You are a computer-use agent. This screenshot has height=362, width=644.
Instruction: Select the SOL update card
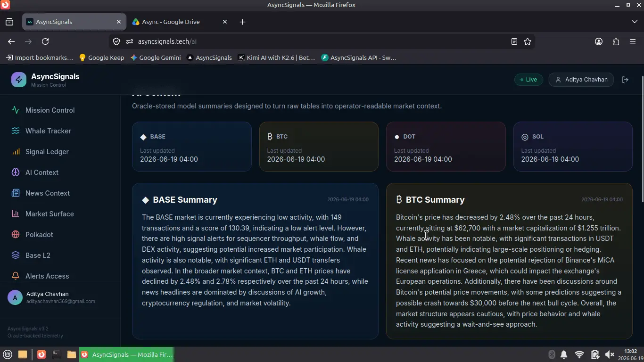click(x=573, y=147)
